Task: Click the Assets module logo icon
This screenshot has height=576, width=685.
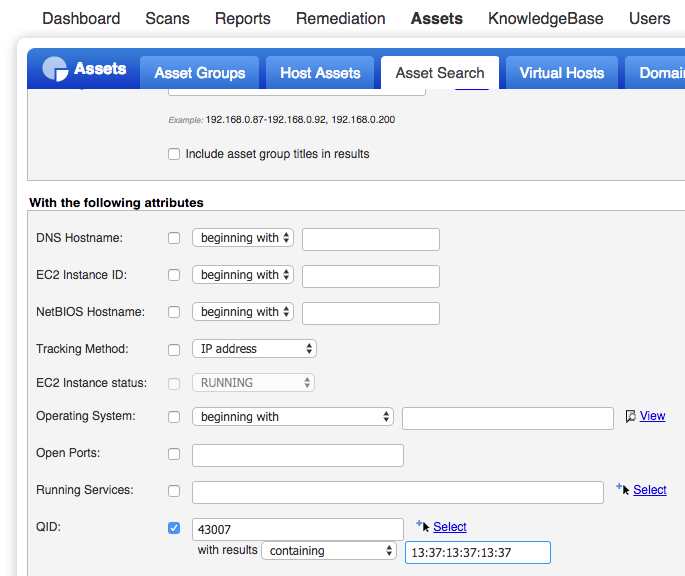Action: [55, 69]
